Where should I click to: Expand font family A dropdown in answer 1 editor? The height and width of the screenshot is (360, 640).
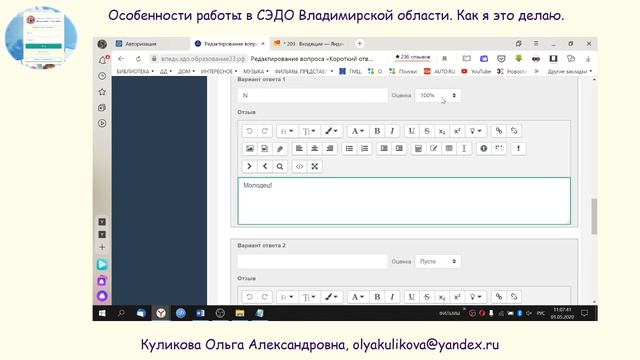coord(358,131)
